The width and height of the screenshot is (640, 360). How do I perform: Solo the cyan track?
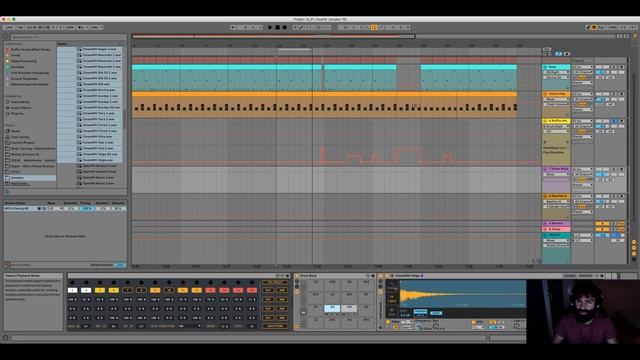[x=614, y=67]
